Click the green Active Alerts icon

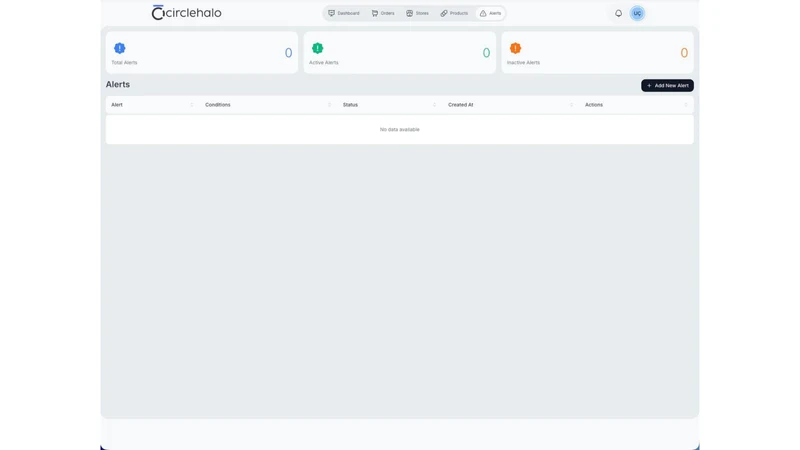[x=317, y=48]
